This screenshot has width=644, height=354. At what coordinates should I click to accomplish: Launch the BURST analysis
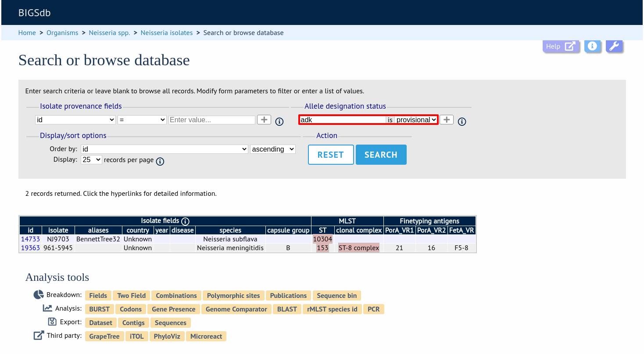click(100, 309)
